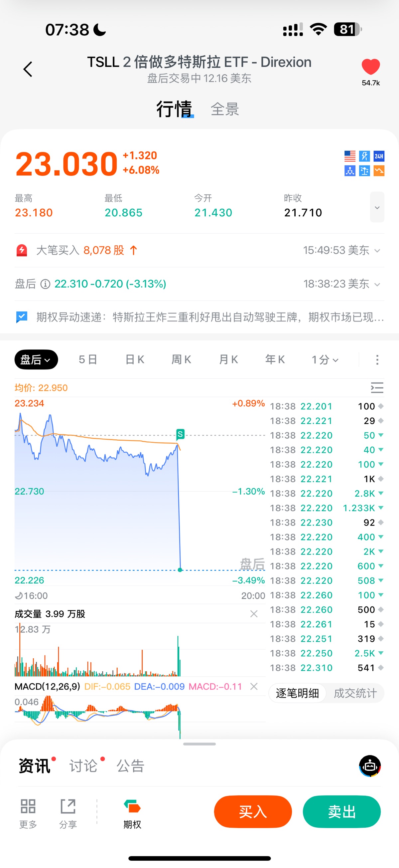Image resolution: width=399 pixels, height=868 pixels.
Task: Open the 1分 interval dropdown
Action: [x=325, y=359]
